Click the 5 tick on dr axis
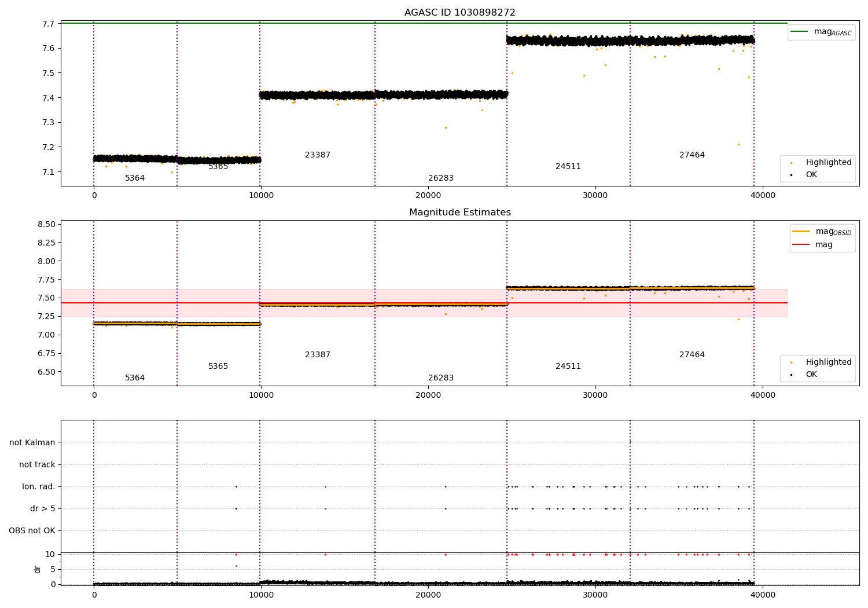868x608 pixels. [53, 570]
